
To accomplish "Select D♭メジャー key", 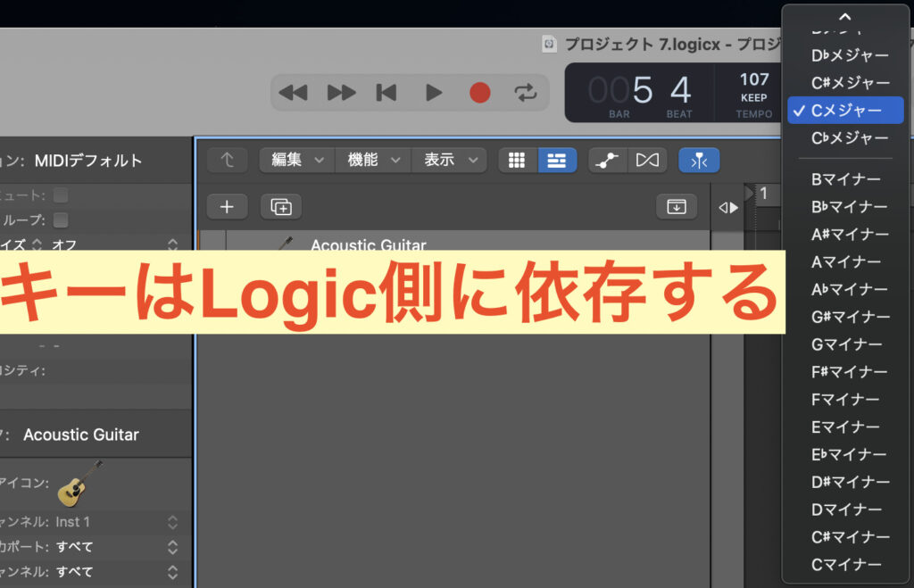I will 845,55.
